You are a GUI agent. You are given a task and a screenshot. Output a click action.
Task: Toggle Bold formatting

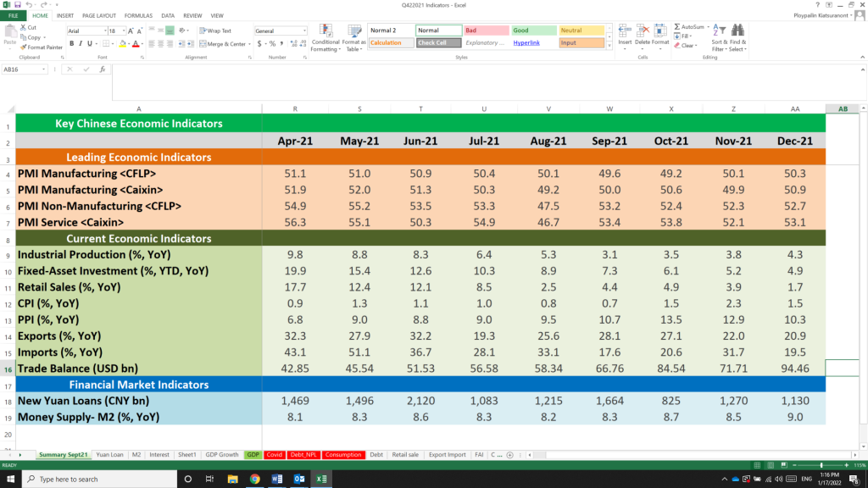(x=70, y=44)
